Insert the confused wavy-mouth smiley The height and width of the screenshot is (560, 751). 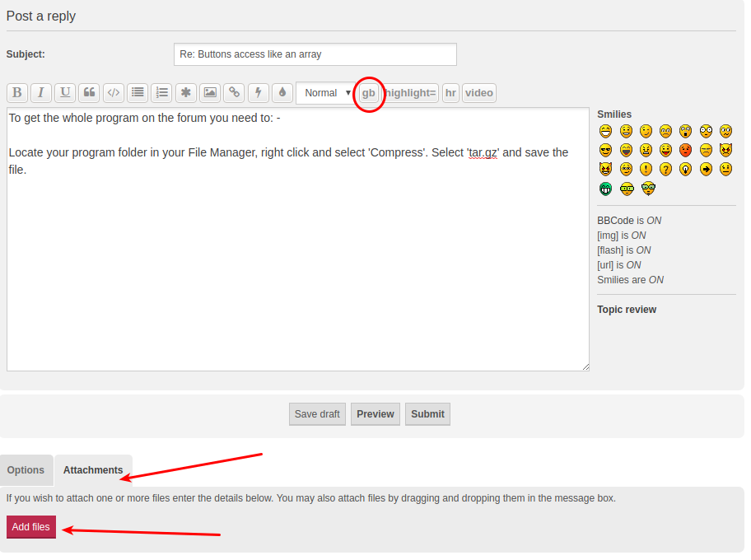tap(726, 131)
